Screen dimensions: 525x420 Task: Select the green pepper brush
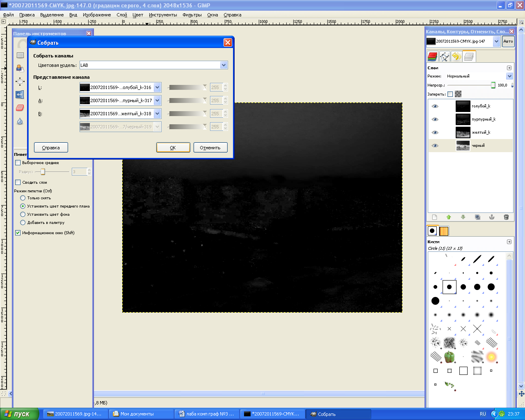450,357
